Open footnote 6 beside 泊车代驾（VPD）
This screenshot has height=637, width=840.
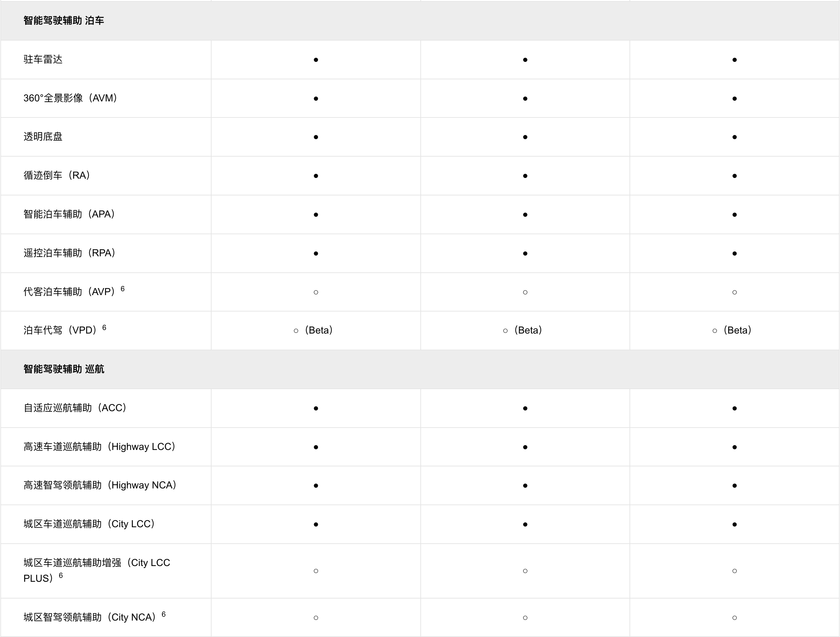(x=105, y=328)
